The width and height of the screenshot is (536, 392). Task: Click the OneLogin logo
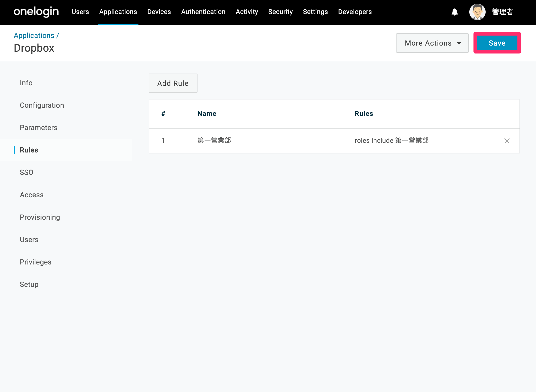point(36,12)
